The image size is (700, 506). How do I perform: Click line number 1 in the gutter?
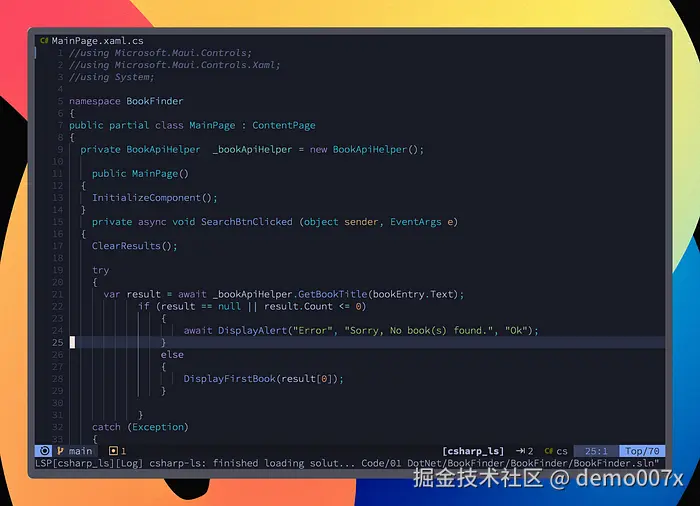point(60,53)
